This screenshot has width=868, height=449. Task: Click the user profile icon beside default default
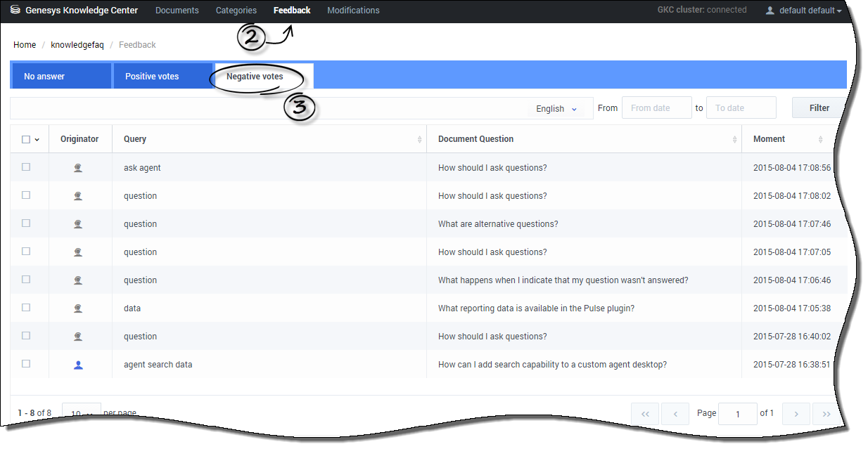click(770, 11)
